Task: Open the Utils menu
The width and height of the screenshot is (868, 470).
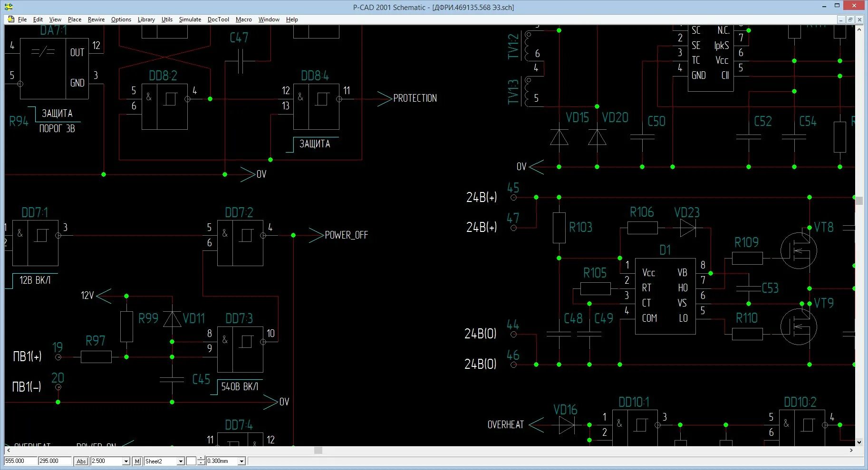Action: tap(167, 19)
